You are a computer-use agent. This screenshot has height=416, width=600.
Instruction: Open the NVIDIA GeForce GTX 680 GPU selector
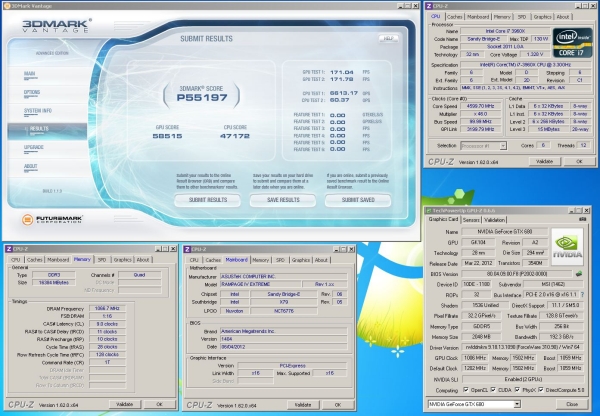tap(517, 404)
